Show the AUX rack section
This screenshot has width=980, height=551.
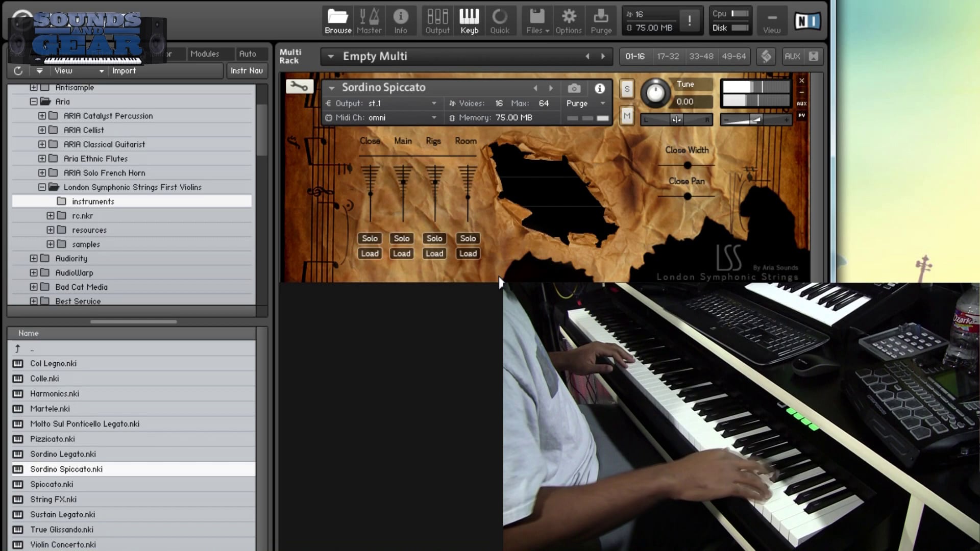coord(792,56)
